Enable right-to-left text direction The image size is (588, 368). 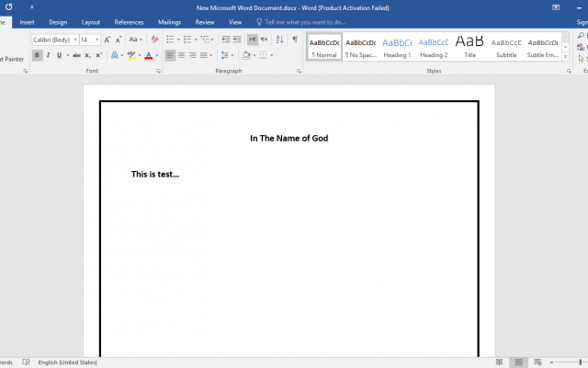coord(265,39)
